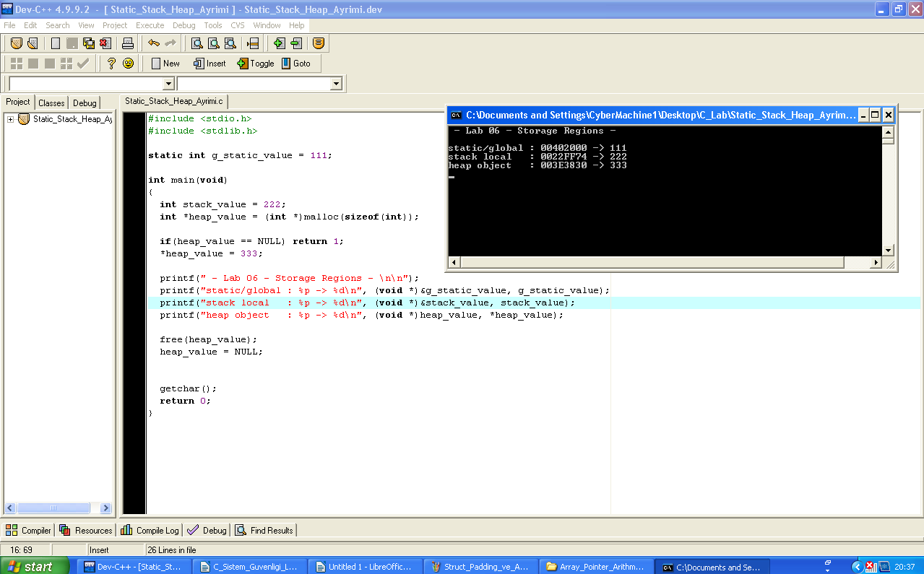Viewport: 924px width, 574px height.
Task: Click the Search Again third magnifier icon
Action: click(230, 43)
